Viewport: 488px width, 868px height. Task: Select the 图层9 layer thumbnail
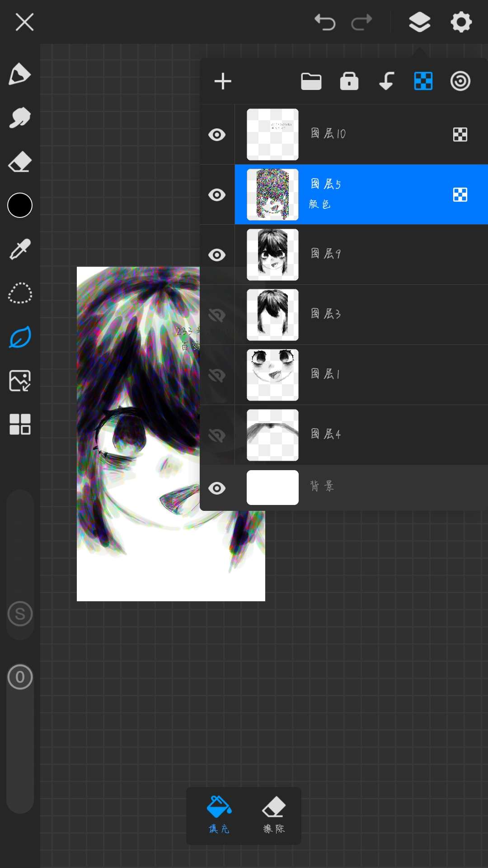tap(272, 255)
